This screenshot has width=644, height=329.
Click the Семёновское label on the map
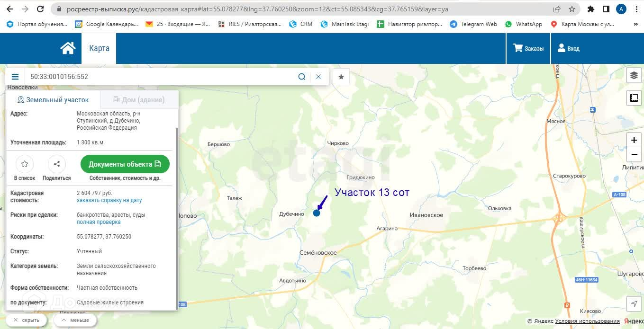coord(318,253)
